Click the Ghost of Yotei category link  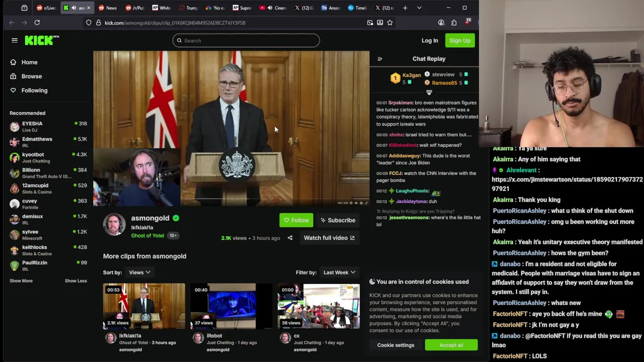point(147,236)
